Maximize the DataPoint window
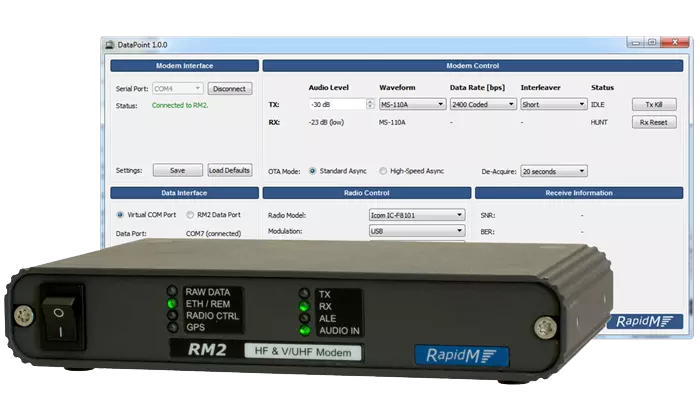 pos(651,43)
